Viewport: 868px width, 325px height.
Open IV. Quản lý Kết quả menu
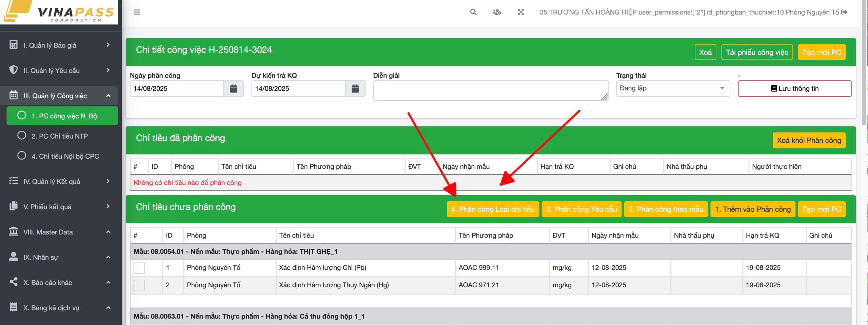click(59, 181)
